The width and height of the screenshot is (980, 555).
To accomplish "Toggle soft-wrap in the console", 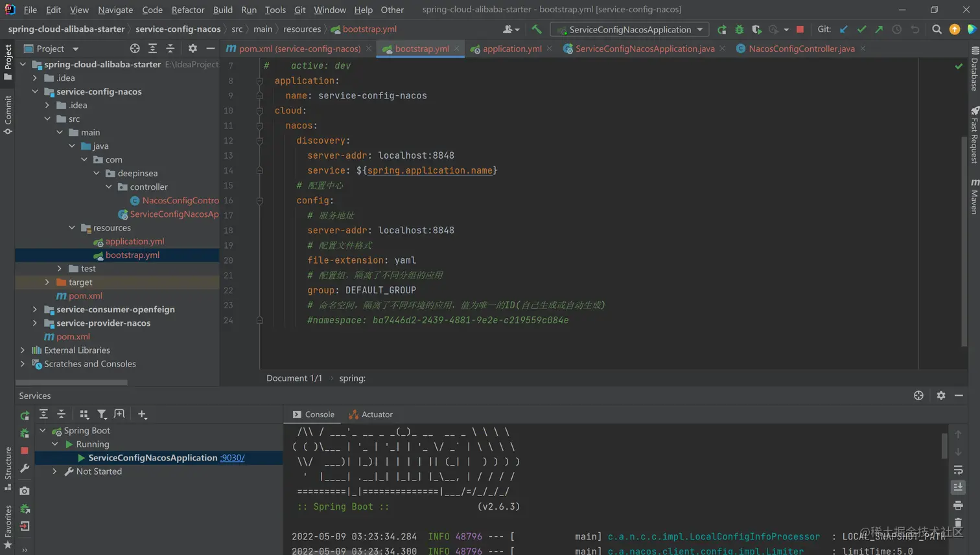I will click(x=959, y=470).
